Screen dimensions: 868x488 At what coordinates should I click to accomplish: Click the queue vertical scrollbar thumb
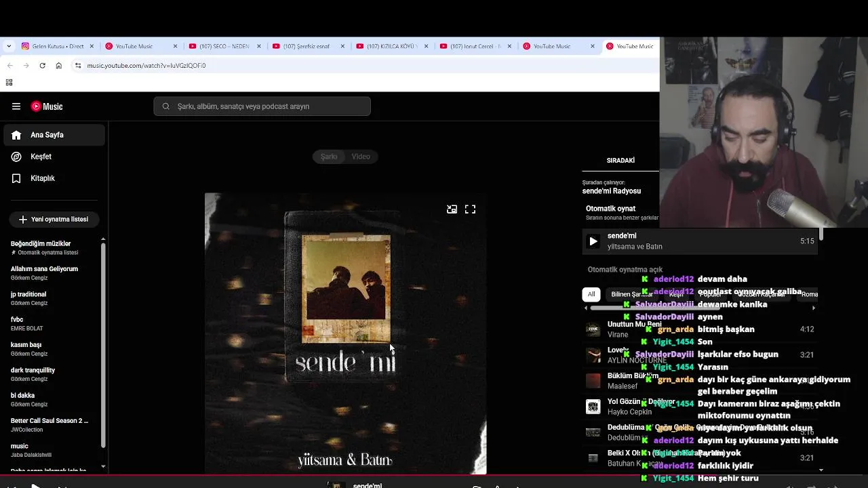pos(821,234)
